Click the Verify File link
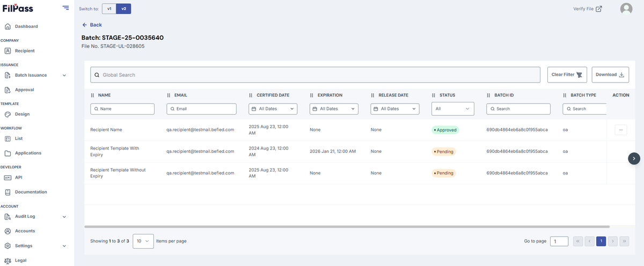The height and width of the screenshot is (266, 644). (x=588, y=9)
